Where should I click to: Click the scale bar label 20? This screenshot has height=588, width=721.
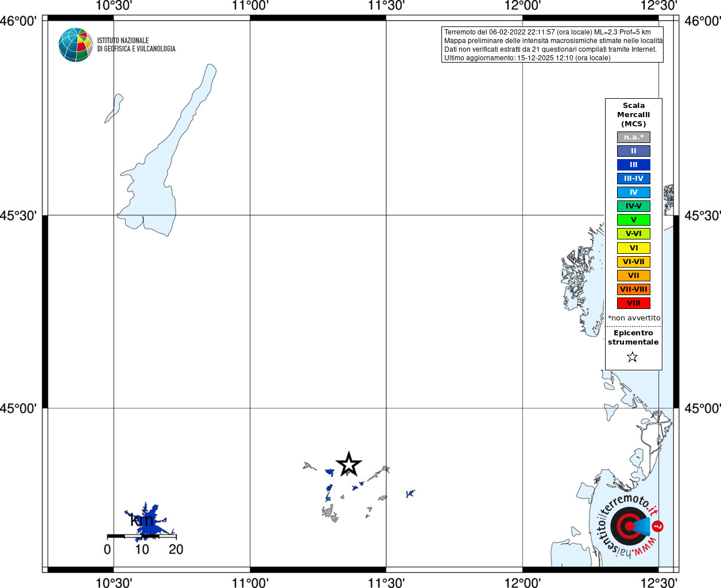coord(176,550)
